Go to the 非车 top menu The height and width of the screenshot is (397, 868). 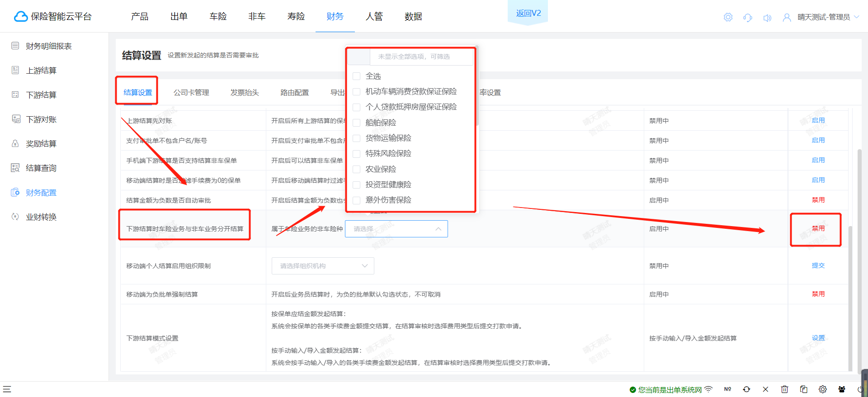(x=257, y=16)
